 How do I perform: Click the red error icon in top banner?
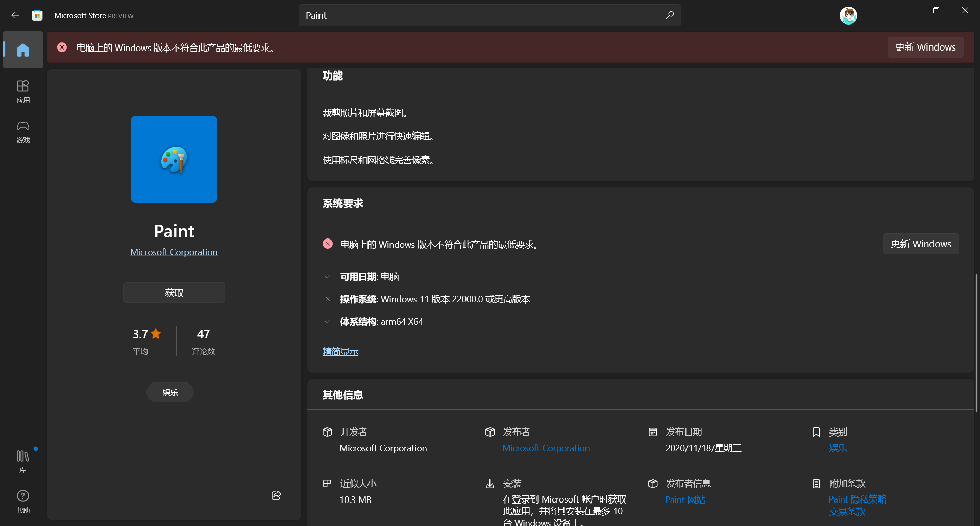62,47
